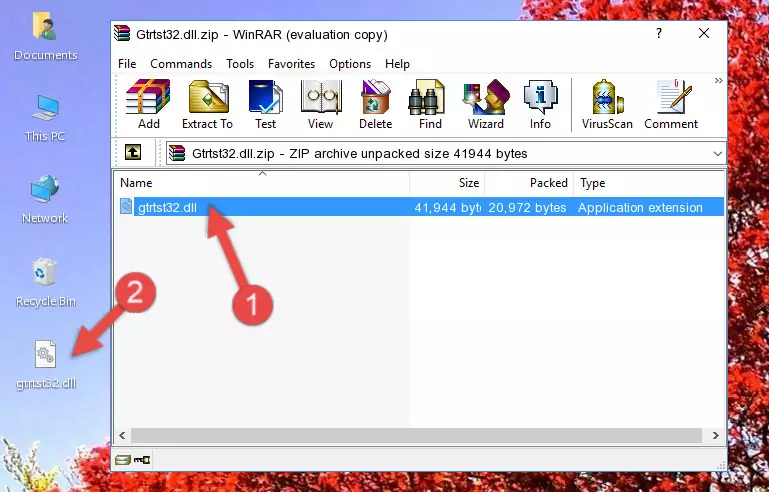Click the gtrtst32.dll file icon in list

(x=126, y=207)
